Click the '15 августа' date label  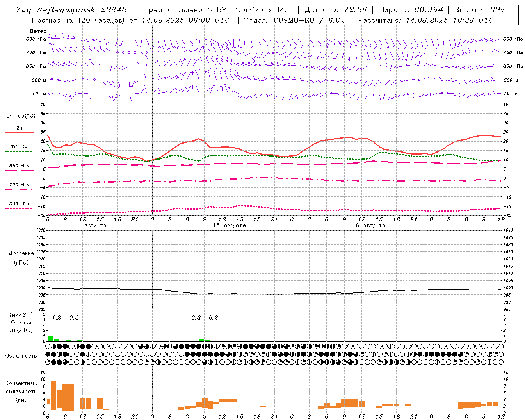tap(229, 226)
